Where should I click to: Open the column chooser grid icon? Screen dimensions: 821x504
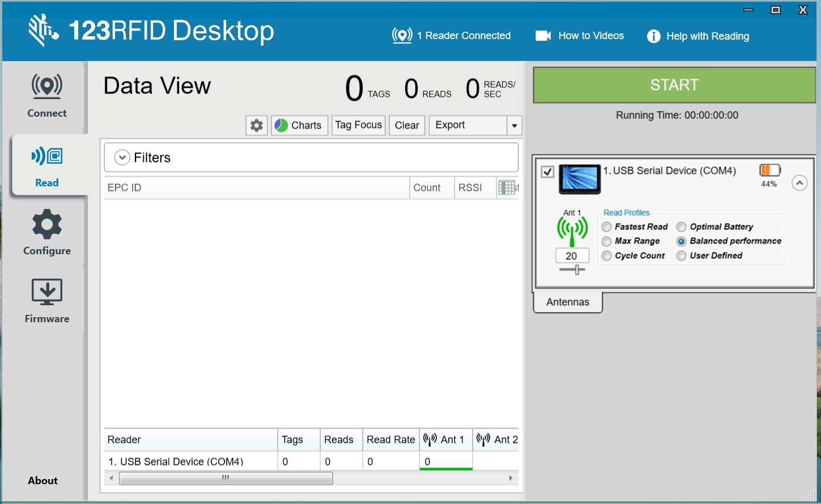pyautogui.click(x=507, y=187)
